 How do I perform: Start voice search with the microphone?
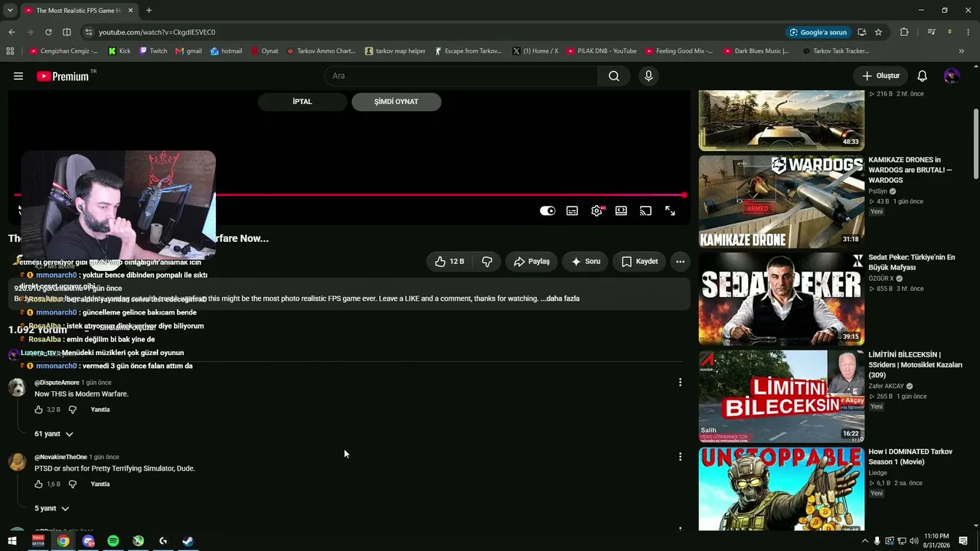(648, 76)
